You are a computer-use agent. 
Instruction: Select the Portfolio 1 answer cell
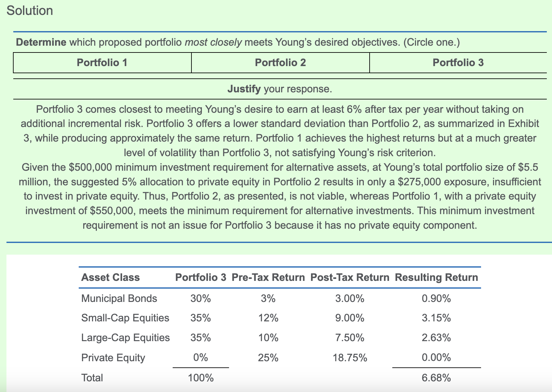coord(102,63)
